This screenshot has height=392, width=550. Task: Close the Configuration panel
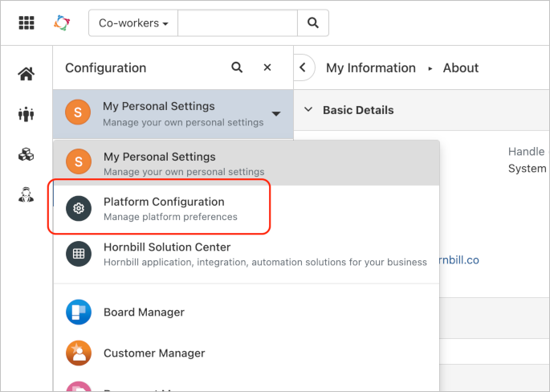267,68
